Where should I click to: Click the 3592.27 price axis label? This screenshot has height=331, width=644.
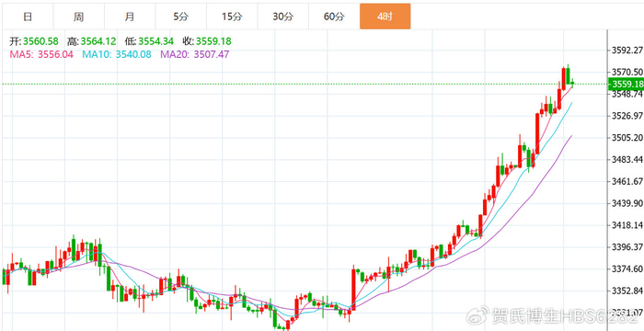(627, 51)
